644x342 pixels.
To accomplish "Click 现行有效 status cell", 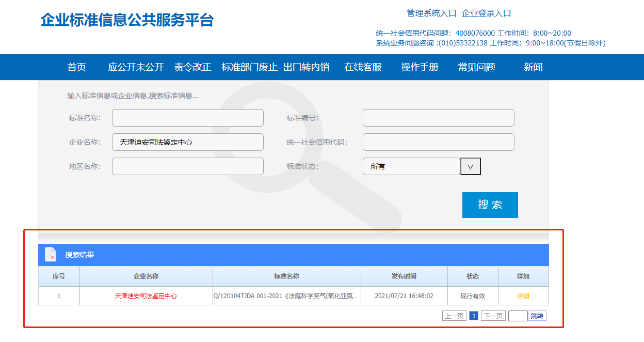I will [x=473, y=296].
